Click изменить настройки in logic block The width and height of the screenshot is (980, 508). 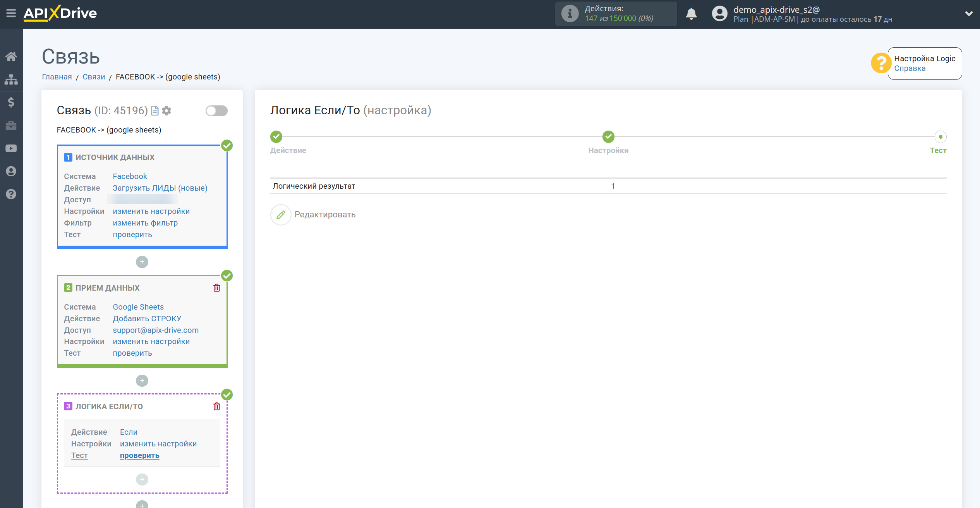point(158,444)
